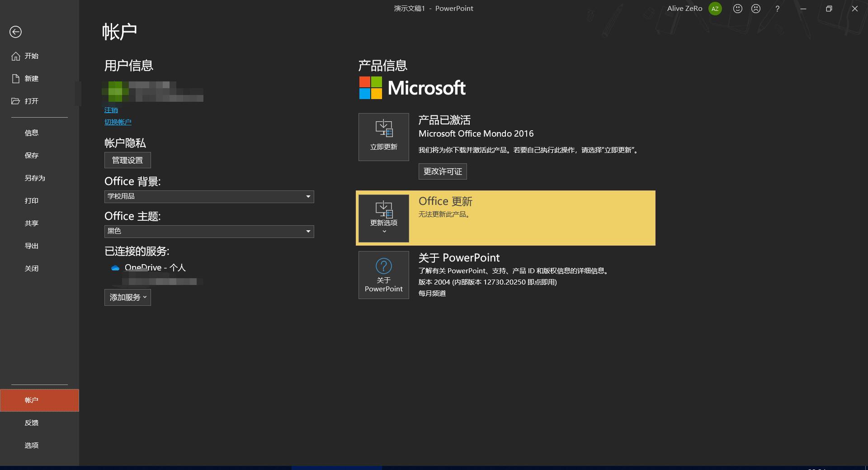Click the home icon beside 开始
The image size is (868, 470).
(16, 56)
